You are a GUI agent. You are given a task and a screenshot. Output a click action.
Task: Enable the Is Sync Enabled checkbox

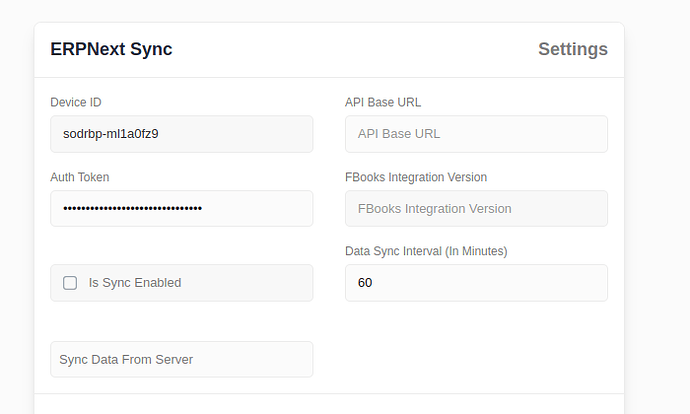pyautogui.click(x=70, y=283)
